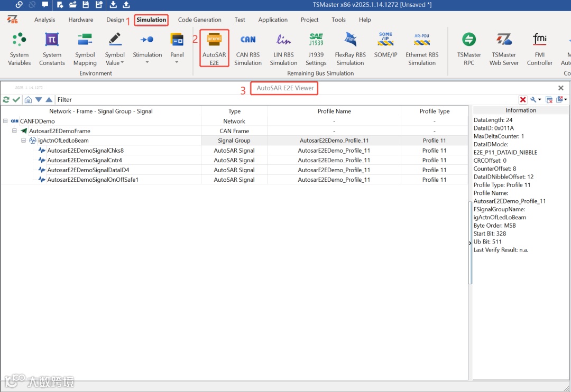Open the Application tab

[x=273, y=20]
